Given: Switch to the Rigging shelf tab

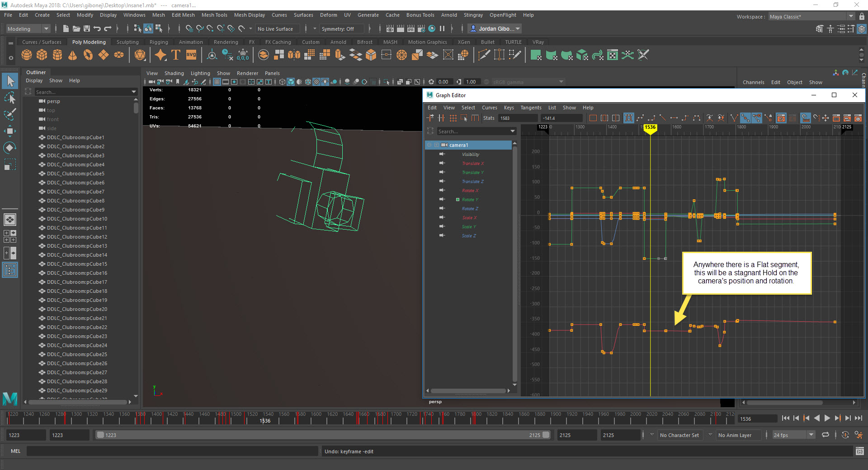Looking at the screenshot, I should coord(159,42).
